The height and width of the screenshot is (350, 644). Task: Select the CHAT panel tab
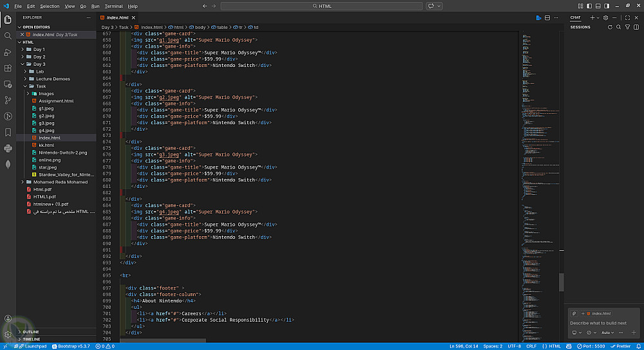[x=575, y=17]
